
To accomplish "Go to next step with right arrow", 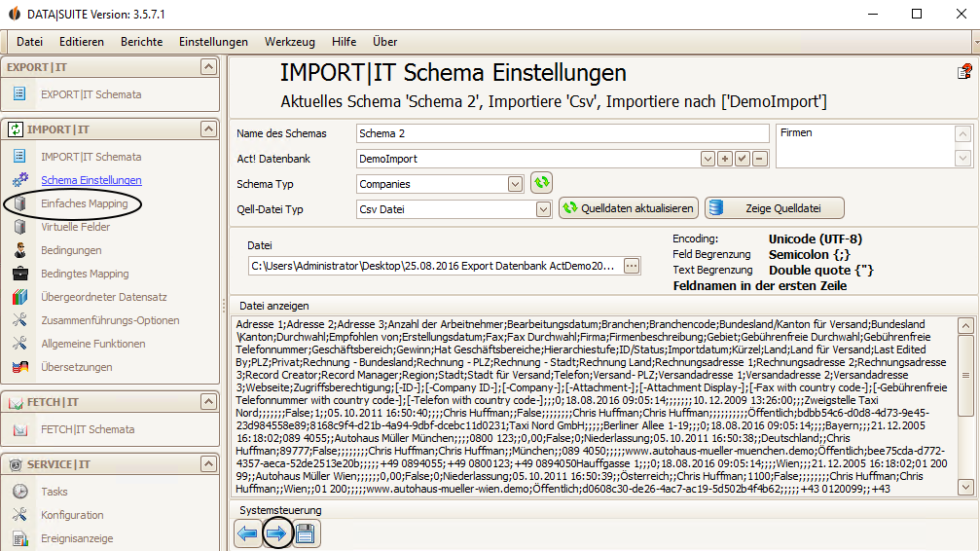I will click(x=276, y=533).
